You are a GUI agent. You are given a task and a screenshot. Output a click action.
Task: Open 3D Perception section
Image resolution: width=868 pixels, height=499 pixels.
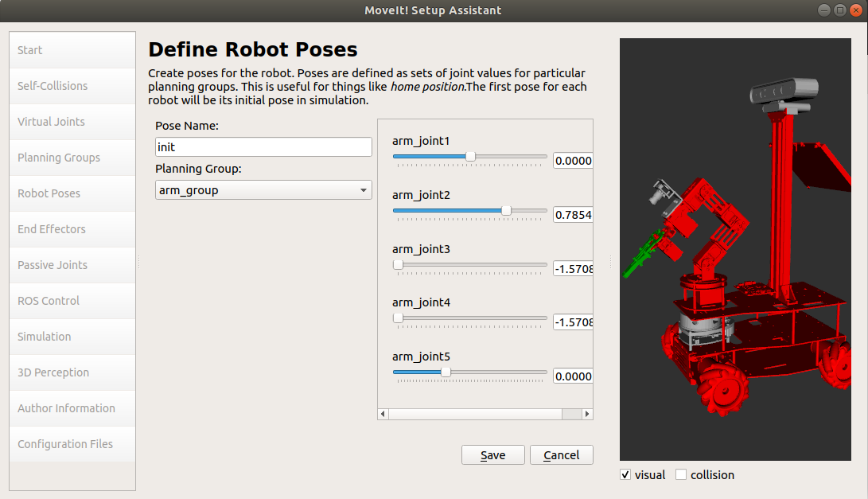(x=72, y=372)
